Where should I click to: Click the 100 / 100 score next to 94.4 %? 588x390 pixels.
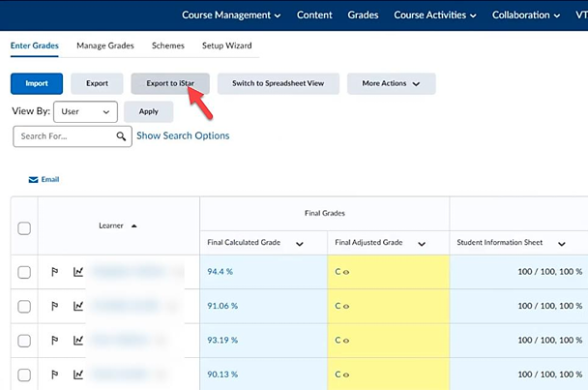549,272
